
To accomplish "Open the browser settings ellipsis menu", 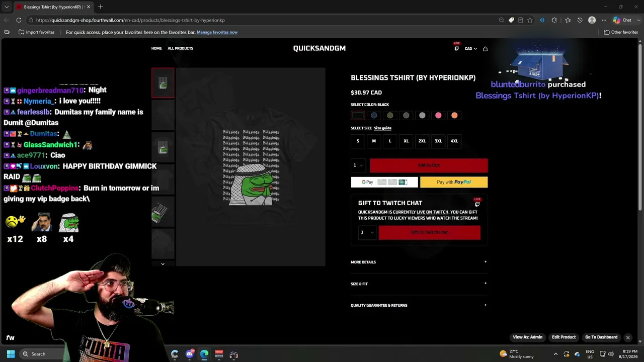I will (x=604, y=20).
